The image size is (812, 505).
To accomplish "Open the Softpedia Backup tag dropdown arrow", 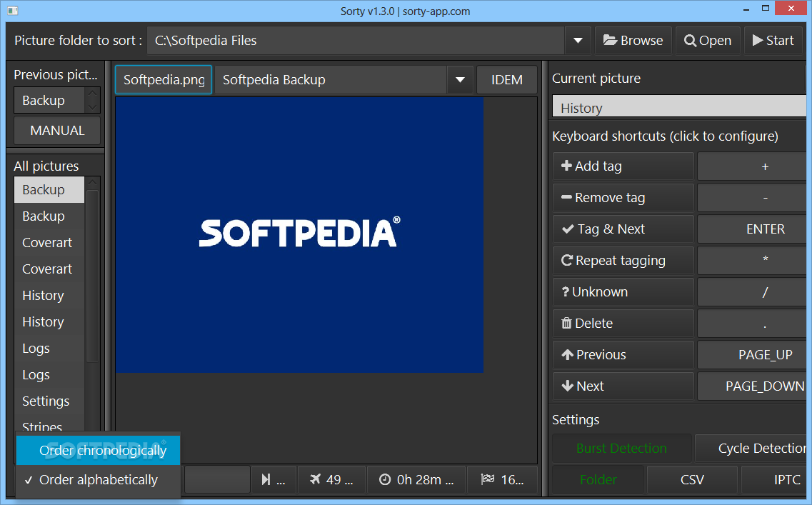I will (x=460, y=80).
